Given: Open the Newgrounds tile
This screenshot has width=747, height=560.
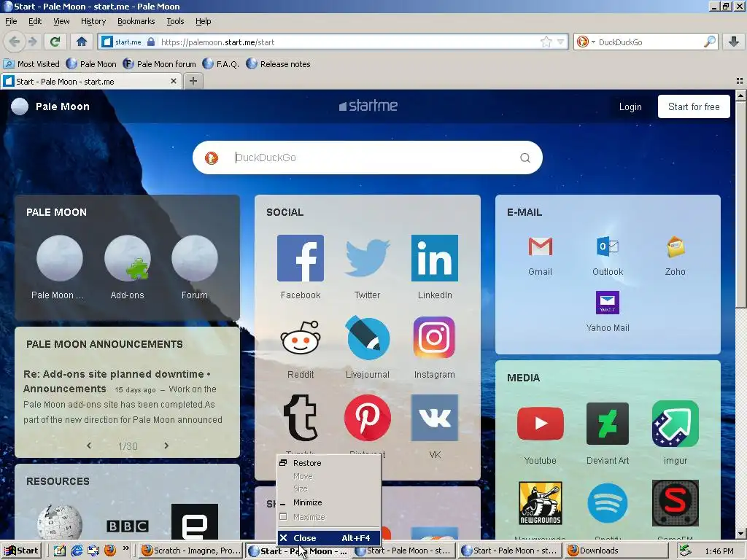Looking at the screenshot, I should (541, 503).
